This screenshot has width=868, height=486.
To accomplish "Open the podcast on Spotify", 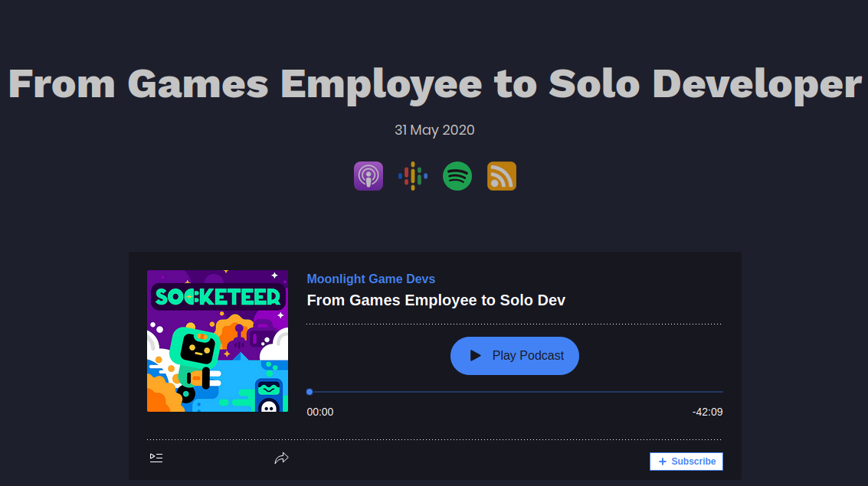I will 457,176.
